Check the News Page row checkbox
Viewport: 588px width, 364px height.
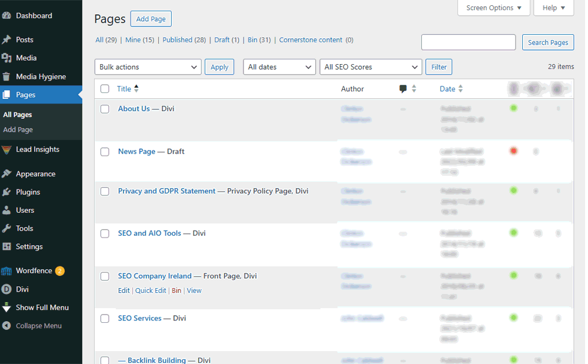coord(105,152)
